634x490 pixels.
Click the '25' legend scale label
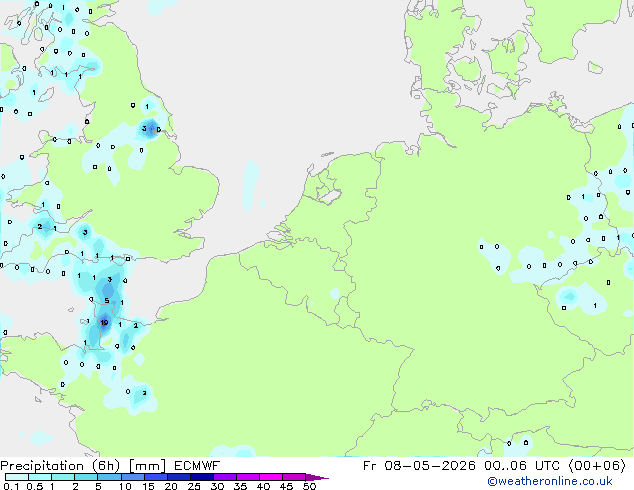point(194,486)
